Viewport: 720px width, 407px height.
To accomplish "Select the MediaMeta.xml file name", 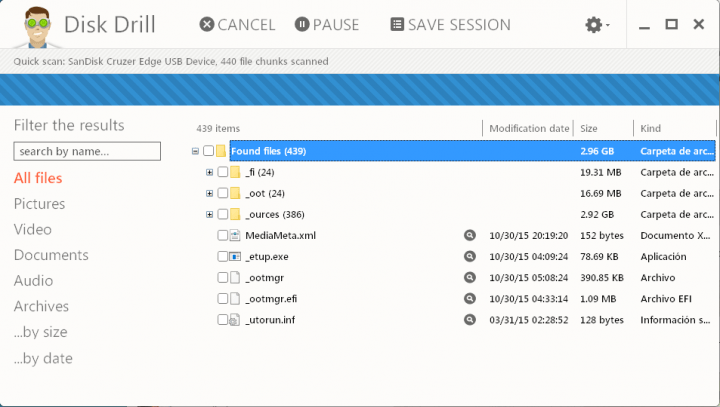I will pyautogui.click(x=281, y=236).
